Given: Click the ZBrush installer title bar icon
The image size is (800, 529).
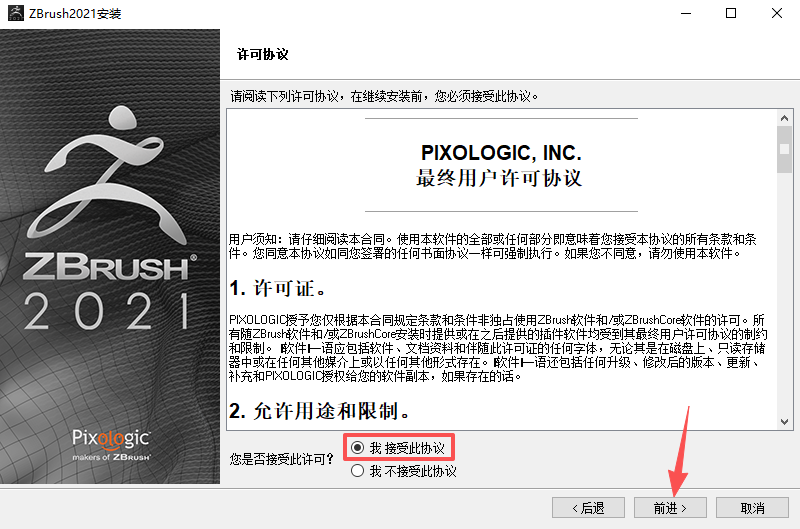Looking at the screenshot, I should tap(16, 13).
